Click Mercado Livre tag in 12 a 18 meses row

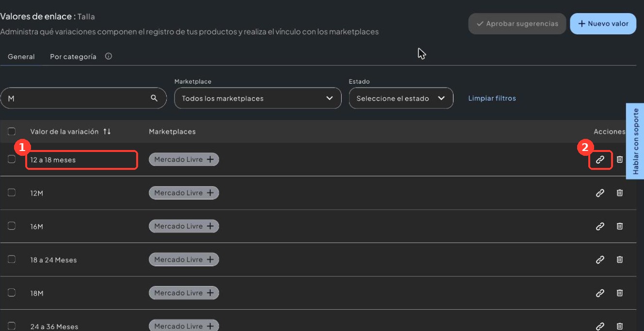pos(184,160)
